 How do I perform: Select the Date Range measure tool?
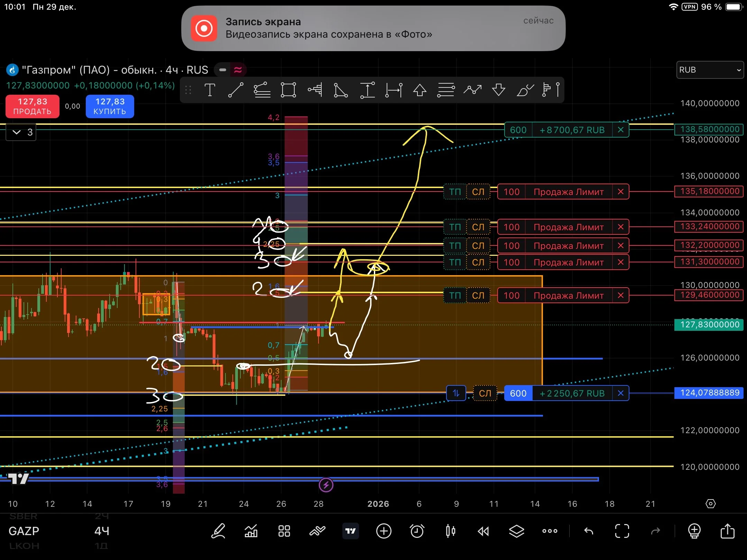[394, 90]
